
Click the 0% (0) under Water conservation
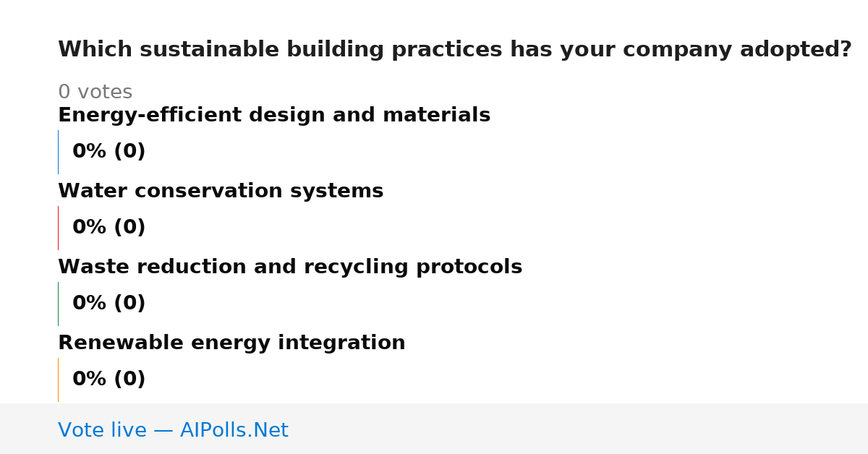(x=109, y=228)
